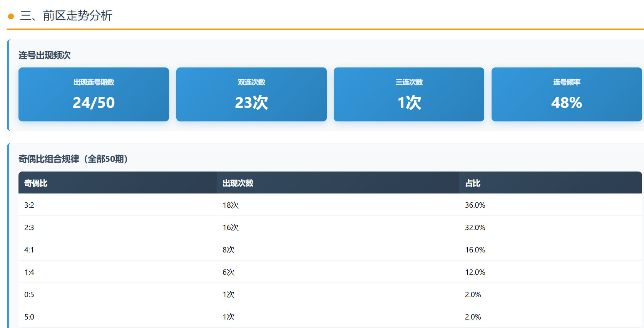This screenshot has width=644, height=328.
Task: Select the 出现连号期数 24/50 card
Action: pos(94,94)
